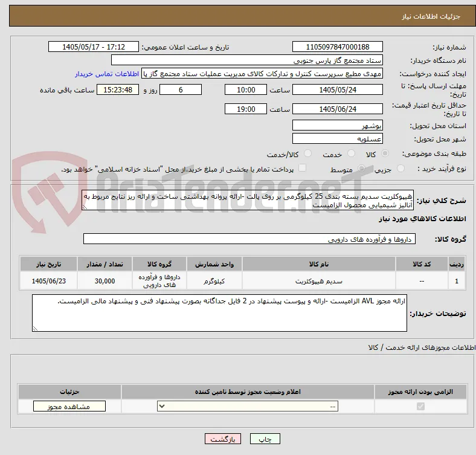Click the نام کالا column header
The height and width of the screenshot is (455, 476).
pos(319,264)
